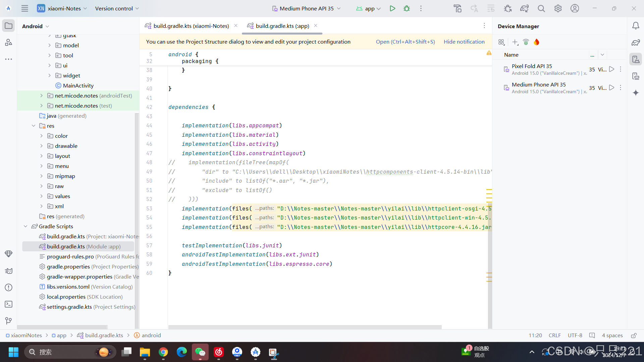644x362 pixels.
Task: Click the editor horizontal scrollbar
Action: [x=305, y=327]
